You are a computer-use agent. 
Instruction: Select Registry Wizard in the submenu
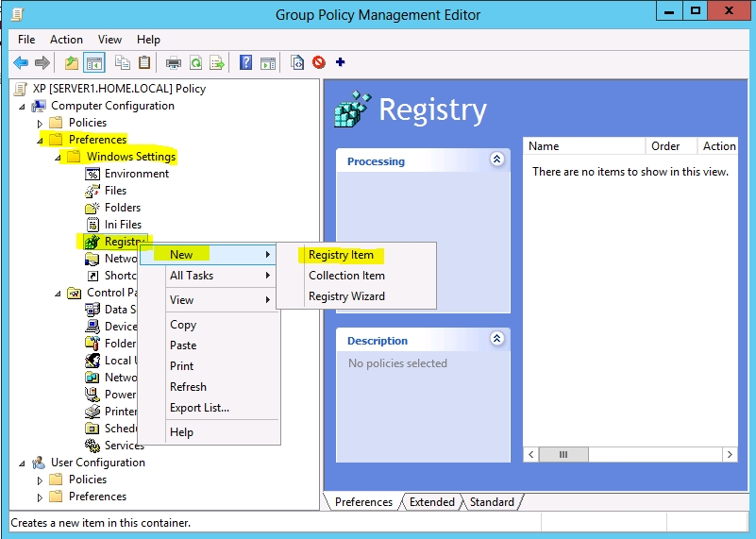coord(346,296)
